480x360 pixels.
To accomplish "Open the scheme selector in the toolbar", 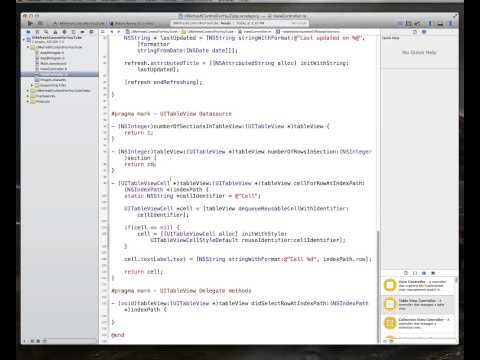I will pyautogui.click(x=79, y=23).
